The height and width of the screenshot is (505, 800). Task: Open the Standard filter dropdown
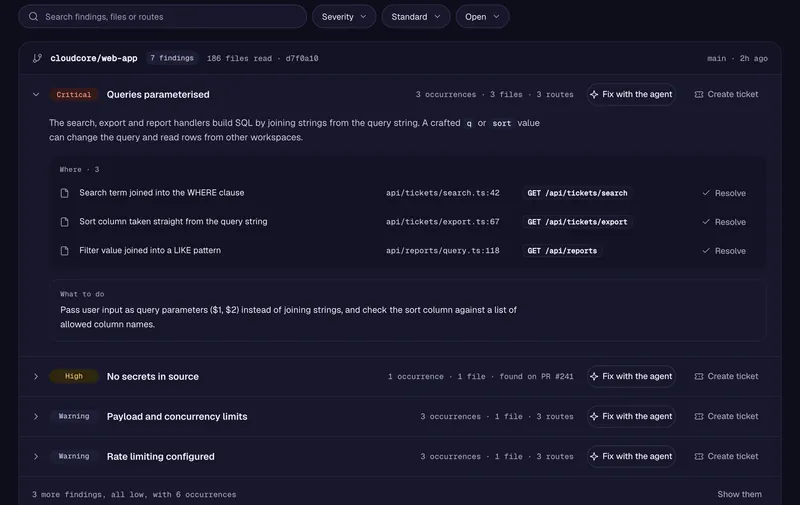[416, 16]
